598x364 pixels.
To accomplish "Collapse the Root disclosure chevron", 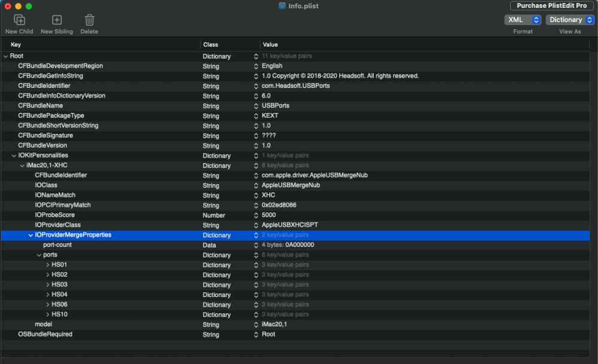I will tap(5, 56).
